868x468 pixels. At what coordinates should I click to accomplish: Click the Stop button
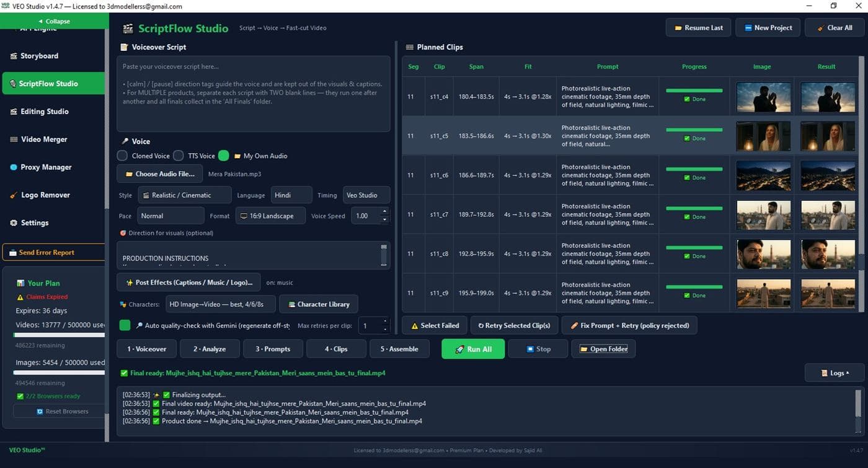pyautogui.click(x=538, y=349)
